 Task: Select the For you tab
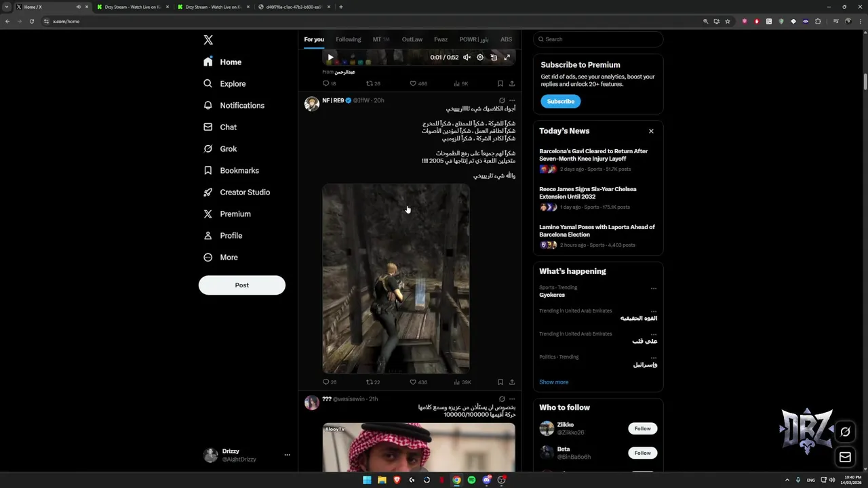pyautogui.click(x=314, y=39)
